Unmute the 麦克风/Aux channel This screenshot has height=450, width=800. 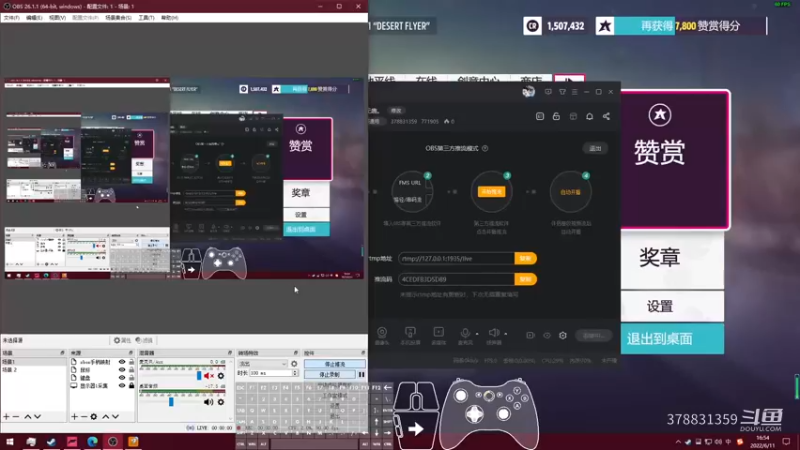(x=209, y=376)
